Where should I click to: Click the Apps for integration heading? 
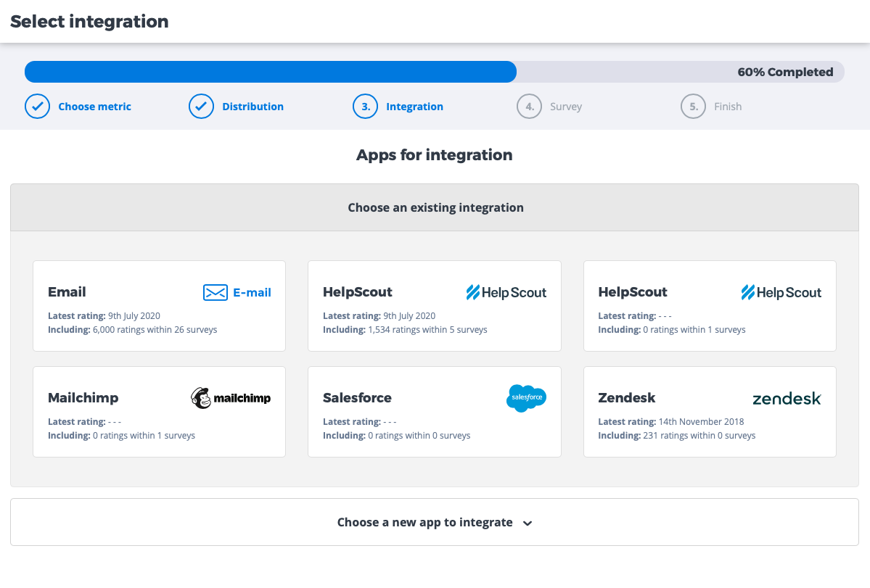[x=435, y=154]
